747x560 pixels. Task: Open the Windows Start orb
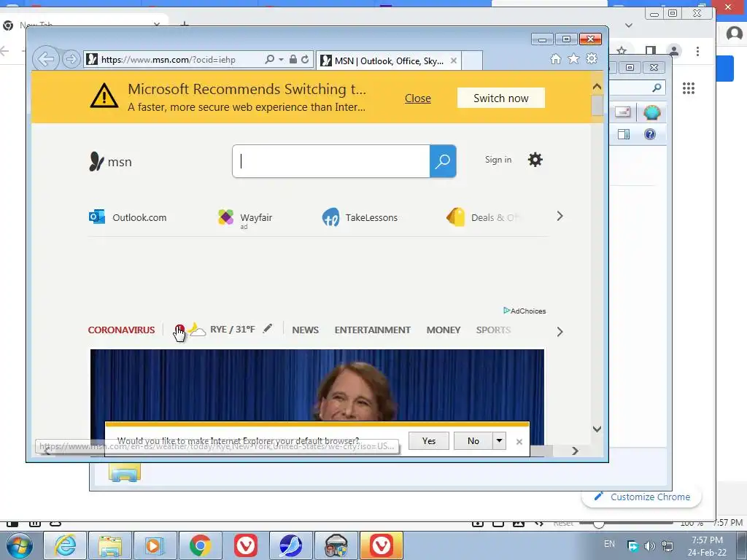pos(20,545)
